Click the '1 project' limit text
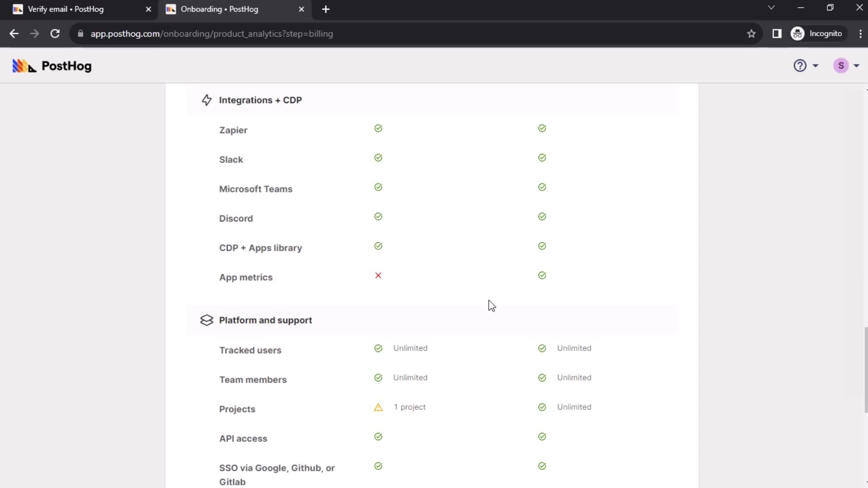This screenshot has width=868, height=488. 410,407
